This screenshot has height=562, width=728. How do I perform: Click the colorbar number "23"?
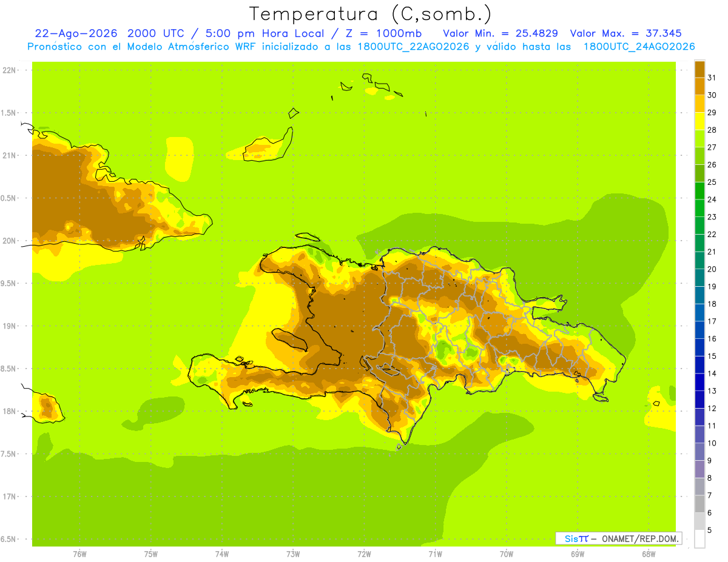pyautogui.click(x=712, y=217)
